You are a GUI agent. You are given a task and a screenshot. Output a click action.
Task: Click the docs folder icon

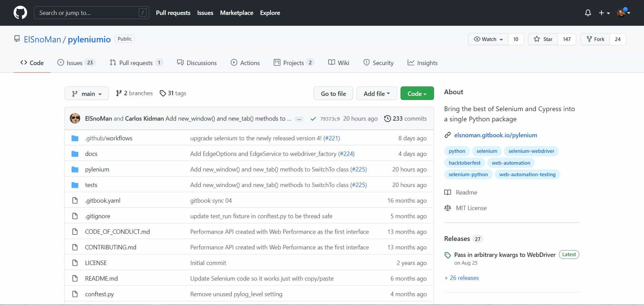click(x=75, y=154)
